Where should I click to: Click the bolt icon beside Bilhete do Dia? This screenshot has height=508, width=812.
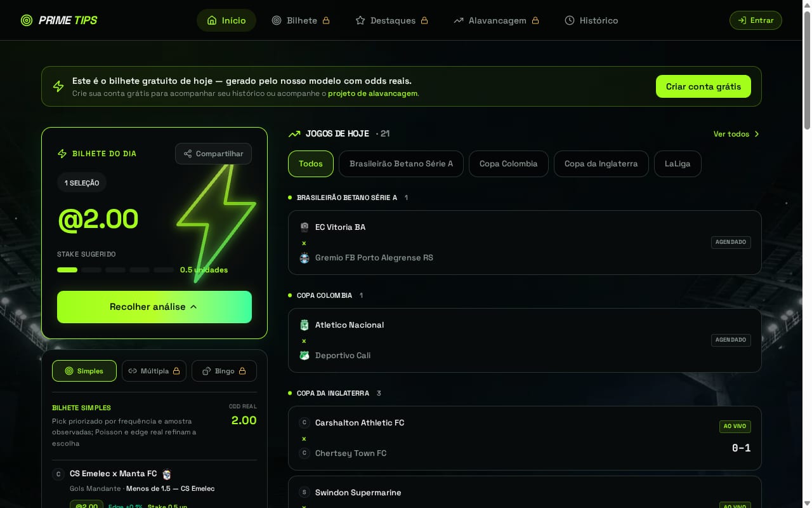click(x=62, y=154)
